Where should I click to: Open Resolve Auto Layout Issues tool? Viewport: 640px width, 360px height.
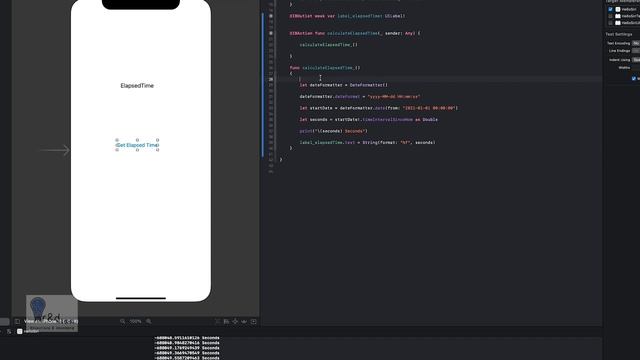coord(244,322)
